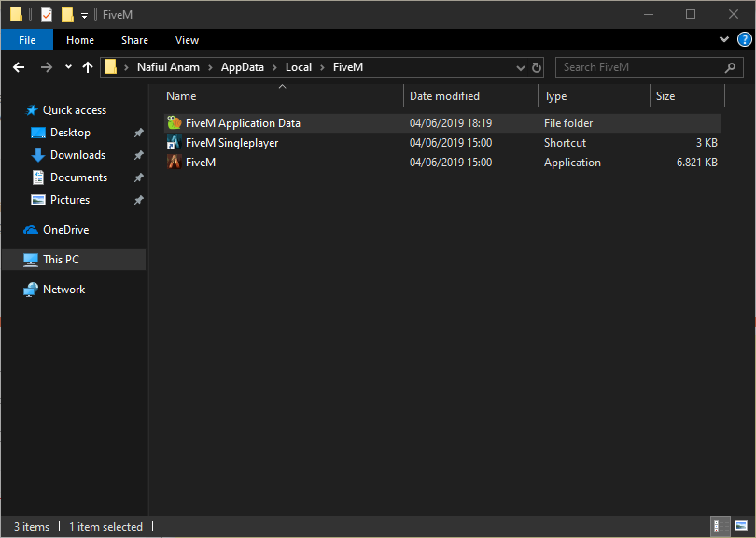Switch to Large icons view in status bar
Screen dimensions: 756x538
click(x=741, y=527)
